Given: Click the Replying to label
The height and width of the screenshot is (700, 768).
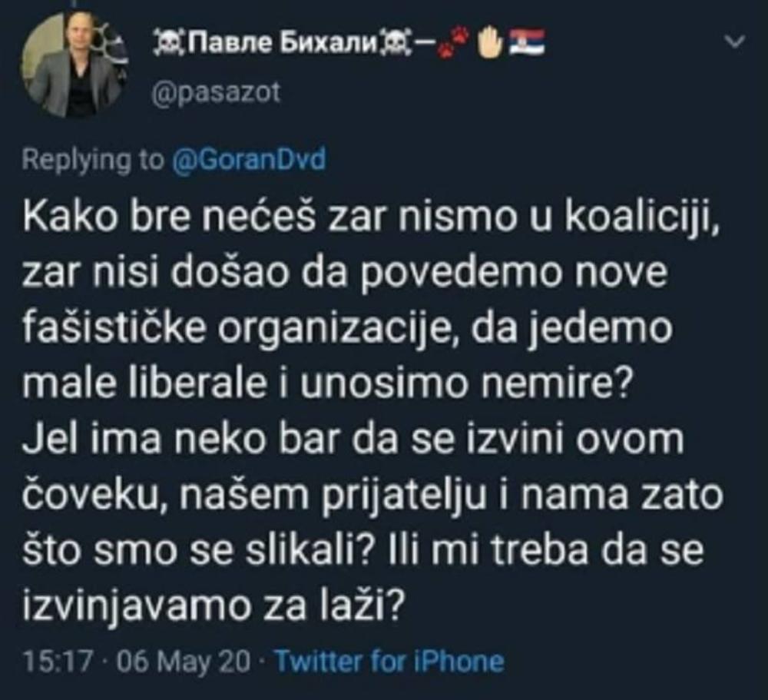Looking at the screenshot, I should 93,160.
